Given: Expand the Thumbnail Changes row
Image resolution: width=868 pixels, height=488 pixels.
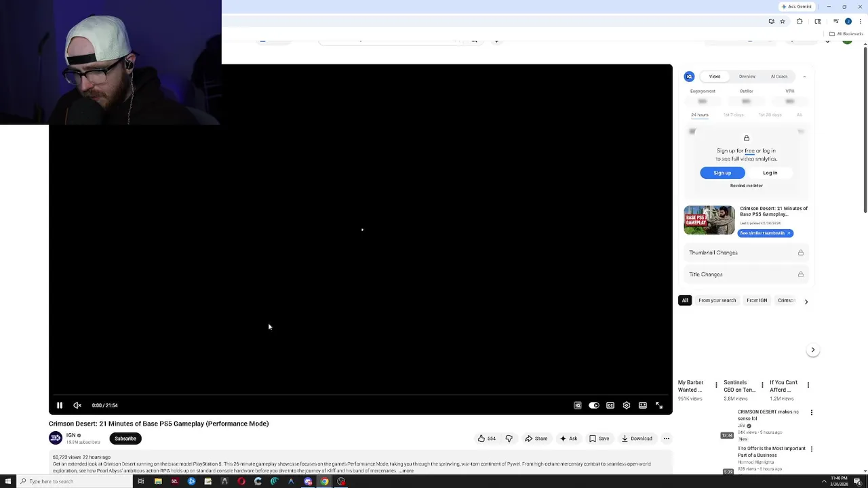Looking at the screenshot, I should pos(746,253).
